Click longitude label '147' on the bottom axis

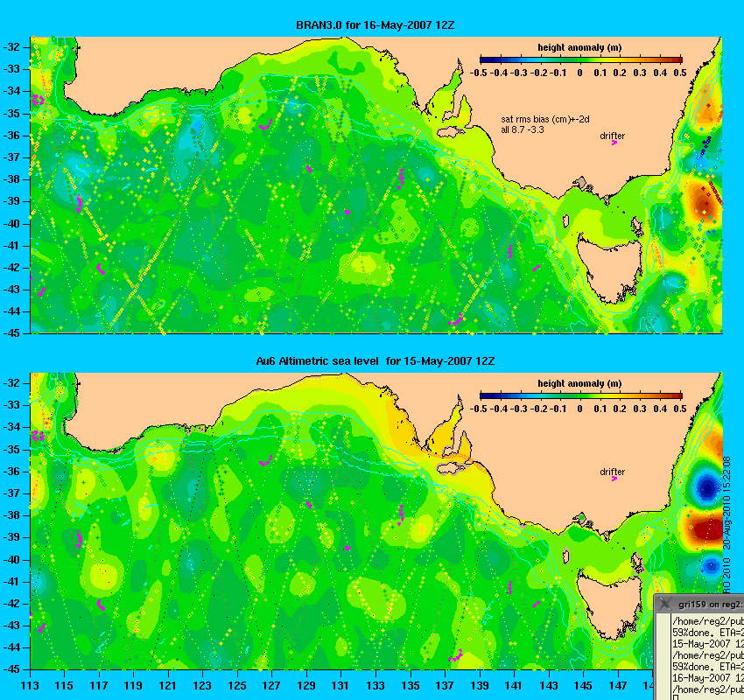coord(618,686)
